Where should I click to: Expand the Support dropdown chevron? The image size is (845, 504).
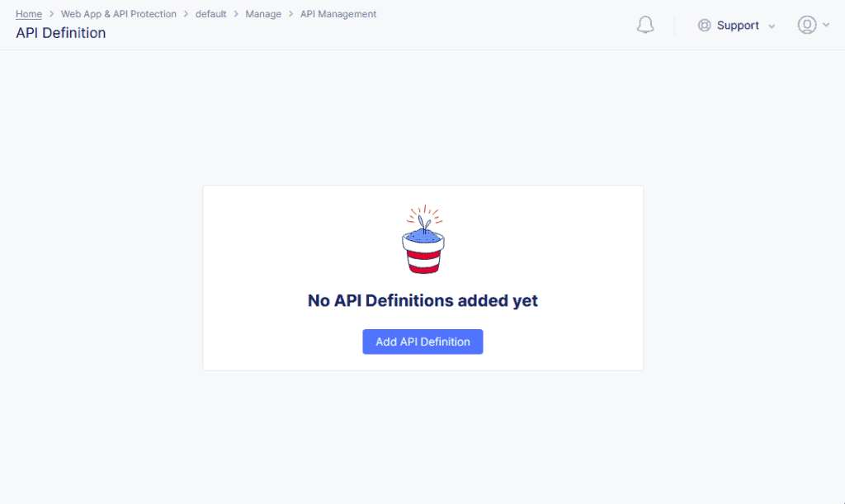click(x=772, y=26)
